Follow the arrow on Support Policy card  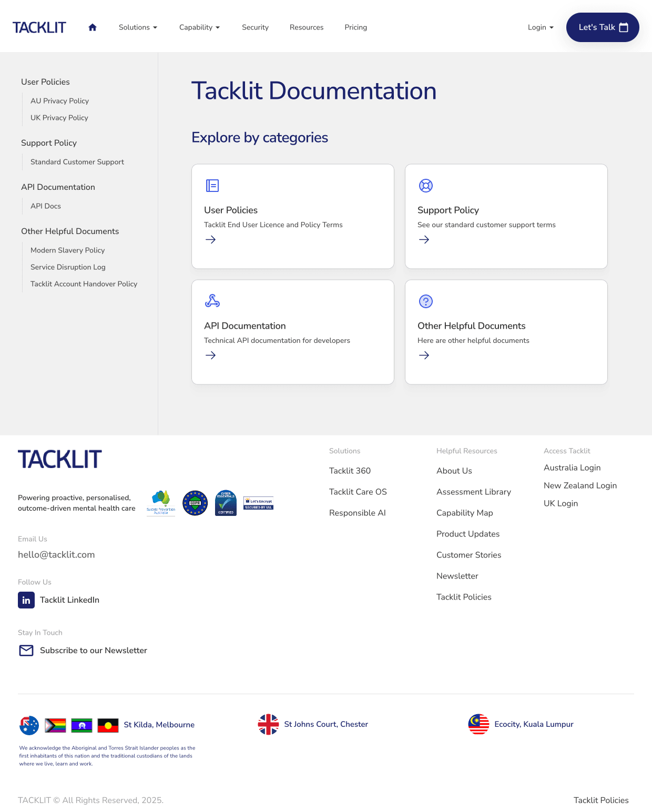[x=424, y=240]
